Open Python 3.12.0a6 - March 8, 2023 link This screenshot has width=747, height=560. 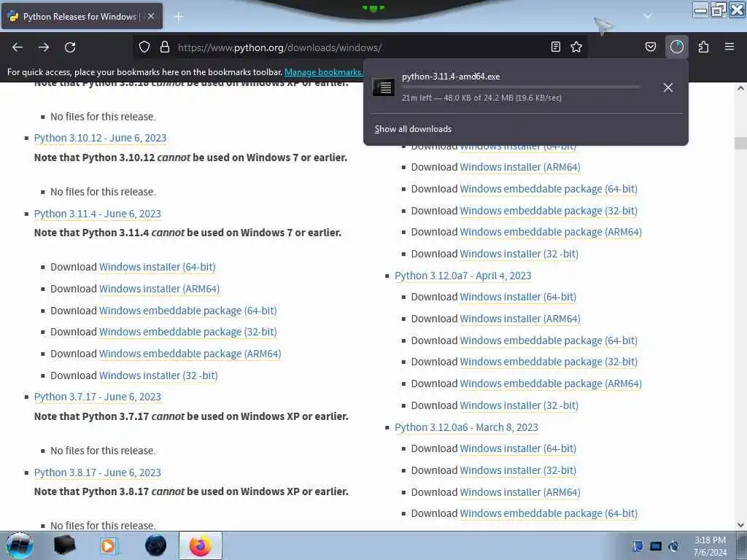[466, 427]
